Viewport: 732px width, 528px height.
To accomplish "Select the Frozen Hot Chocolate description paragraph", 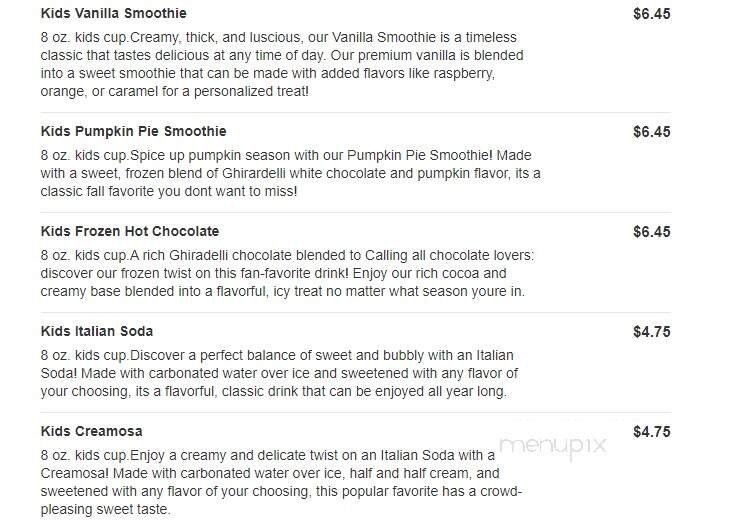I will [x=280, y=273].
